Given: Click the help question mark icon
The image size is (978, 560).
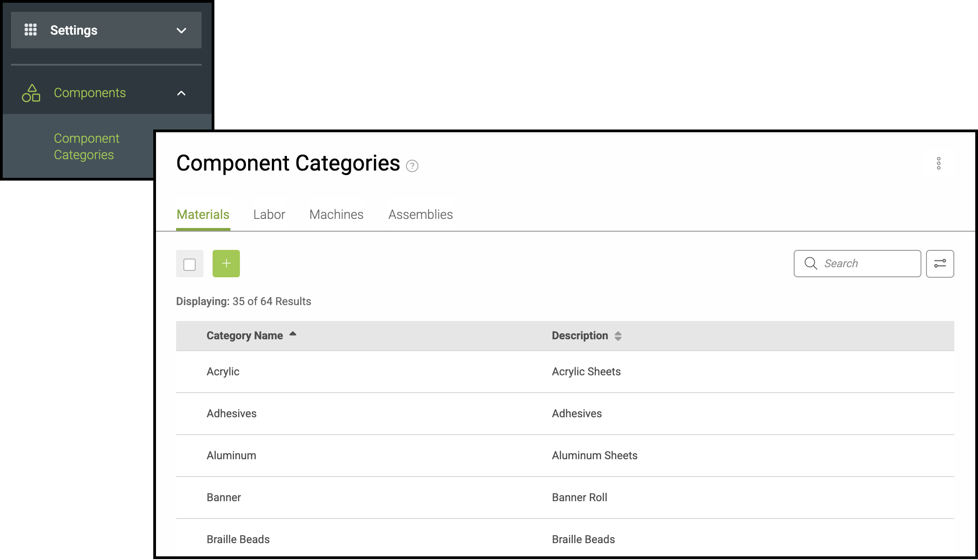Looking at the screenshot, I should click(412, 166).
